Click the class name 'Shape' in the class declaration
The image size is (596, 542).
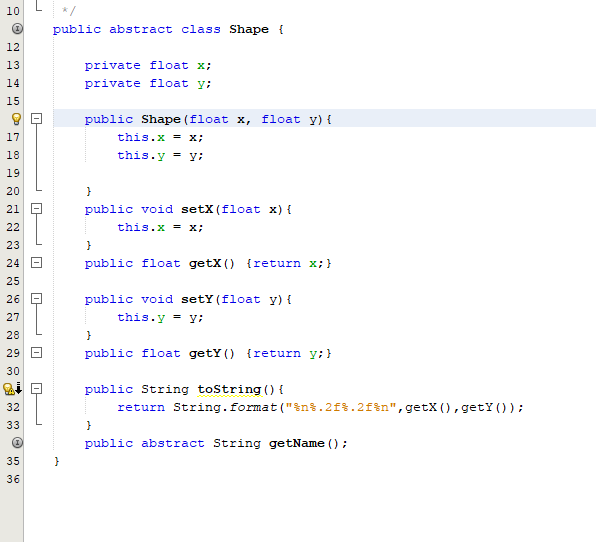[x=249, y=30]
